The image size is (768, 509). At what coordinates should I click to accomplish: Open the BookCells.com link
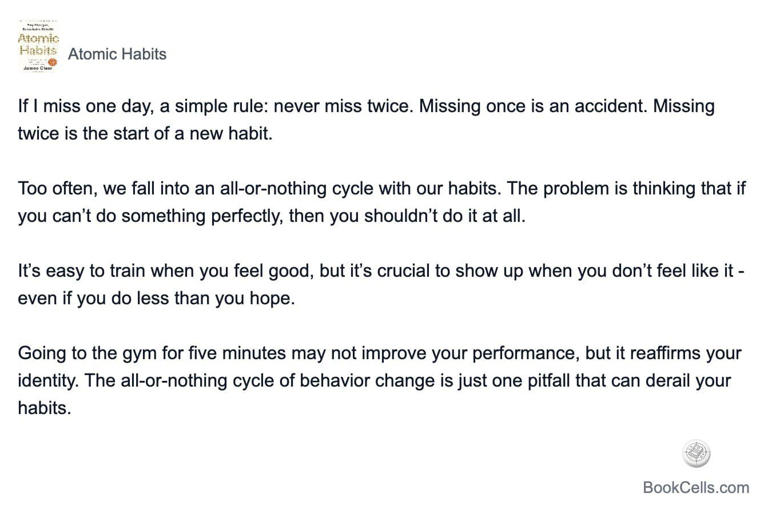pos(695,488)
